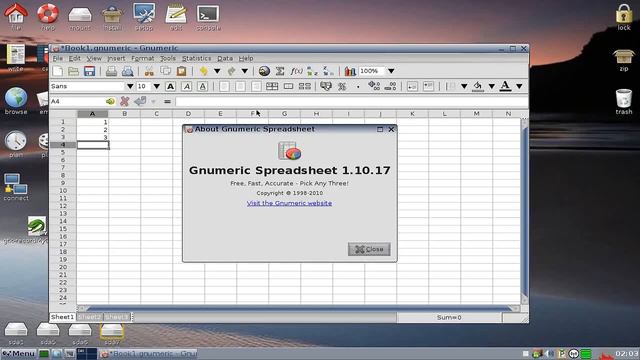640x360 pixels.
Task: Apply percent format icon
Action: (x=342, y=86)
